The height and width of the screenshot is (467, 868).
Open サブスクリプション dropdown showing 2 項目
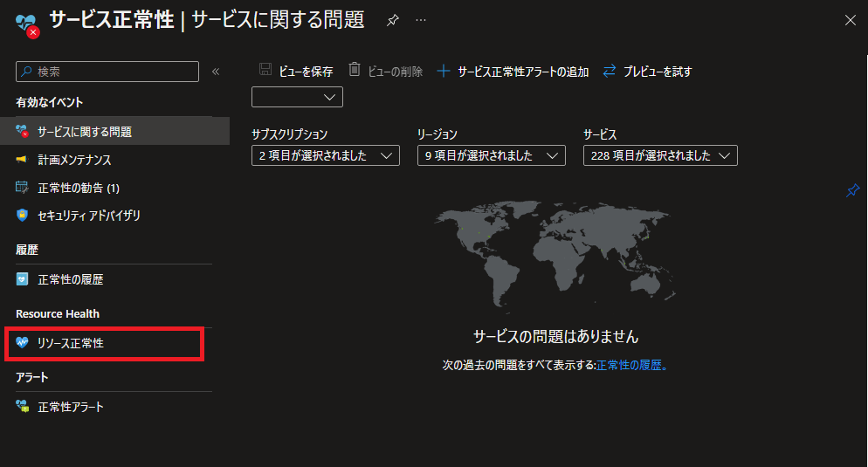tap(326, 155)
